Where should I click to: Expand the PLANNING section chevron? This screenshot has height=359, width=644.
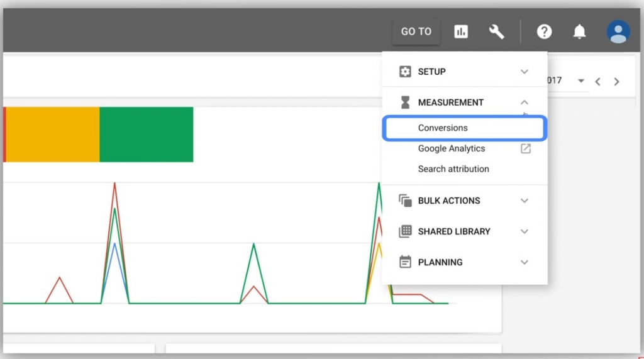pos(525,262)
